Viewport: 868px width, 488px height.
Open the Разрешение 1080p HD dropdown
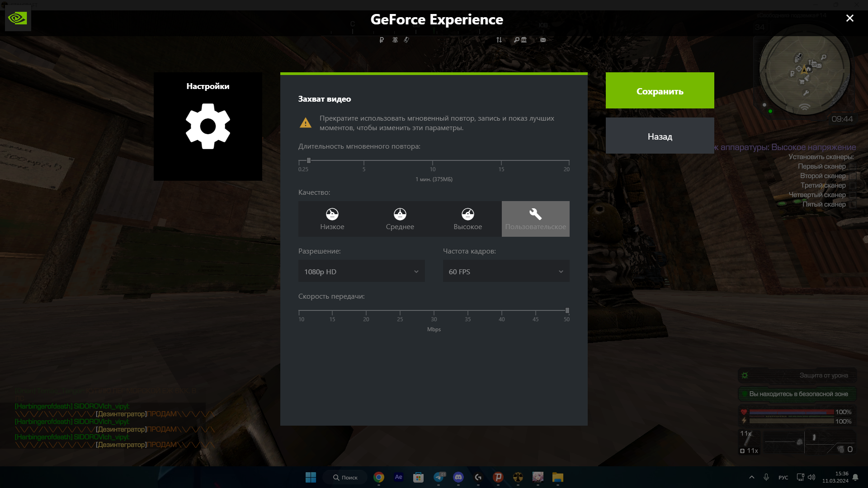coord(362,271)
